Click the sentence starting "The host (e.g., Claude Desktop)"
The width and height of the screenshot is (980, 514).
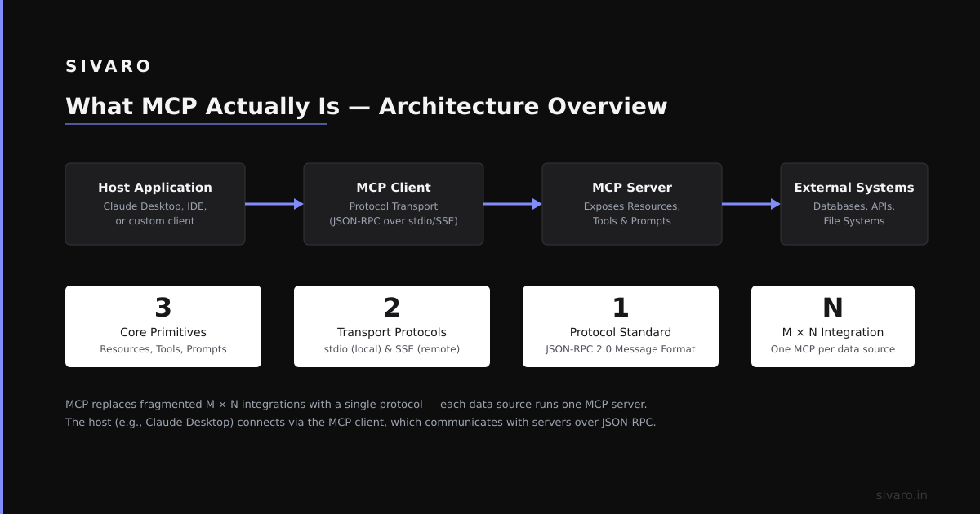pyautogui.click(x=361, y=423)
